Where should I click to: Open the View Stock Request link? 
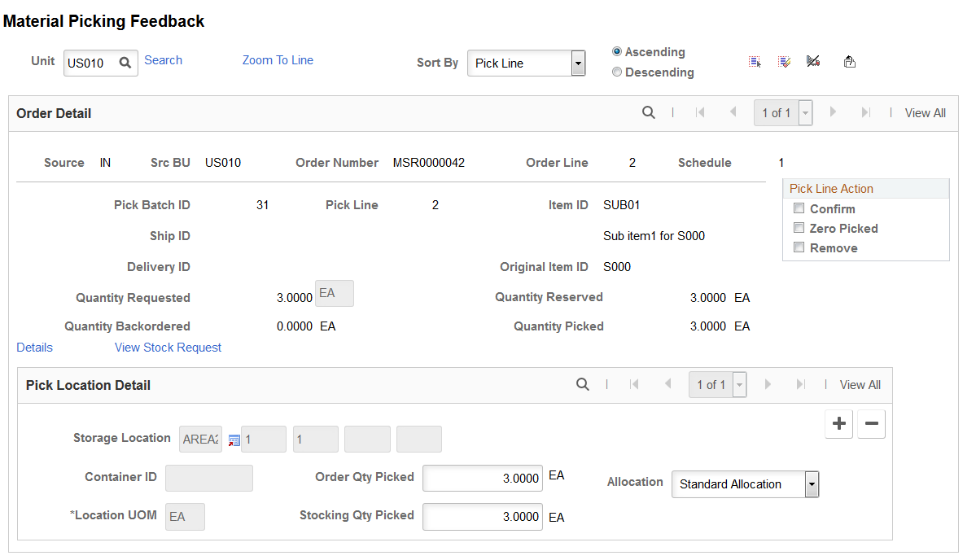(x=168, y=348)
